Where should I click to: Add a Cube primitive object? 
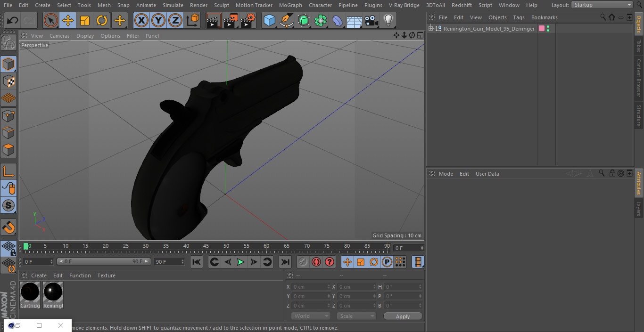[x=269, y=21]
